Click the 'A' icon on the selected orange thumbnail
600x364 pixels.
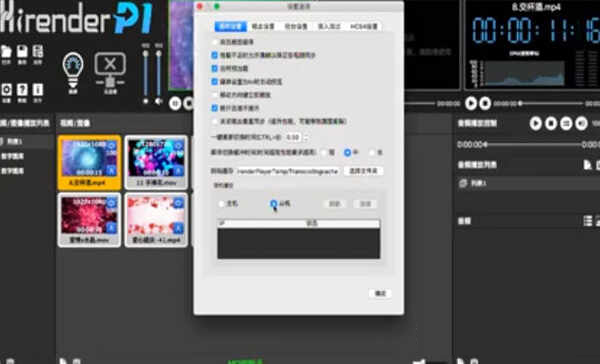(x=111, y=170)
